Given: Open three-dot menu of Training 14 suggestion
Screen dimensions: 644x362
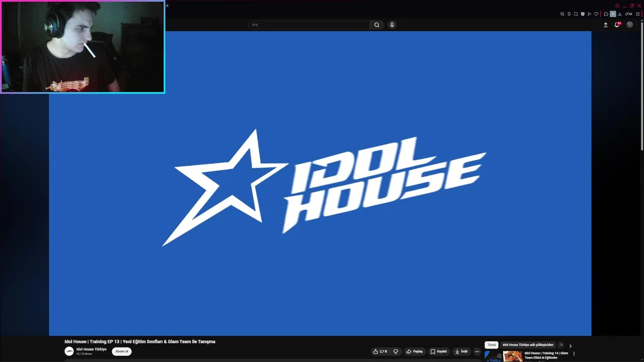Looking at the screenshot, I should coord(574,354).
